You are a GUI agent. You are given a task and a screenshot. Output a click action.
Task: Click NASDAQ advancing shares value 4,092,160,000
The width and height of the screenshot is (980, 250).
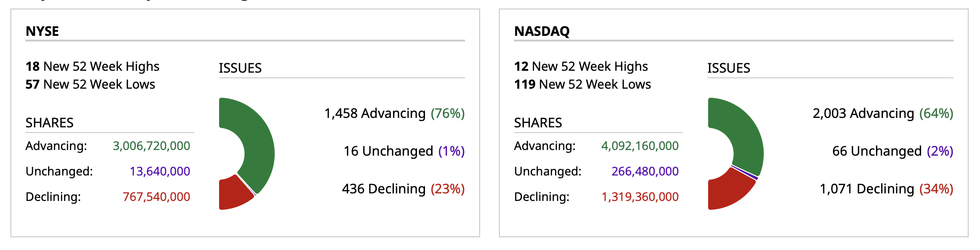tap(640, 146)
